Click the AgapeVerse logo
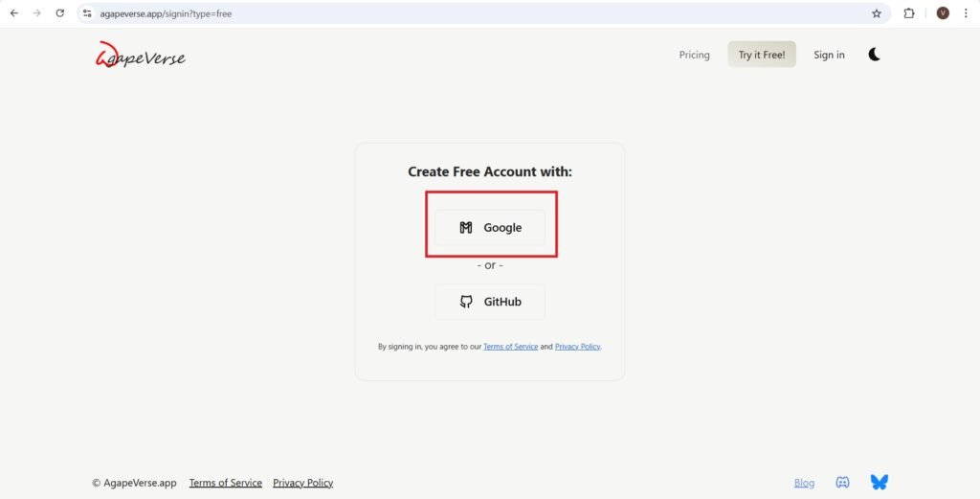Viewport: 980px width, 499px height. [x=140, y=55]
